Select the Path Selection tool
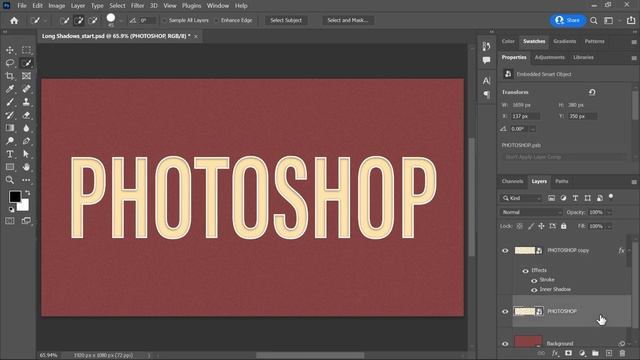640x360 pixels. coord(26,154)
